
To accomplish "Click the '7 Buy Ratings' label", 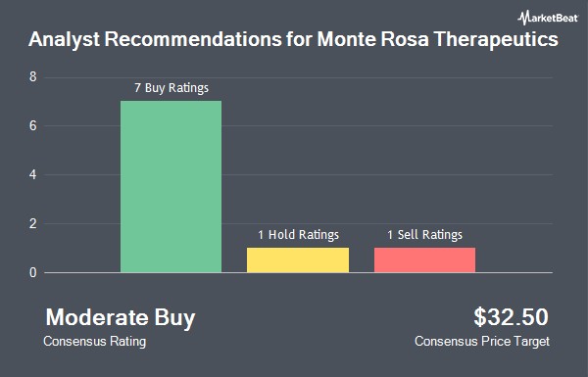I will tap(171, 88).
